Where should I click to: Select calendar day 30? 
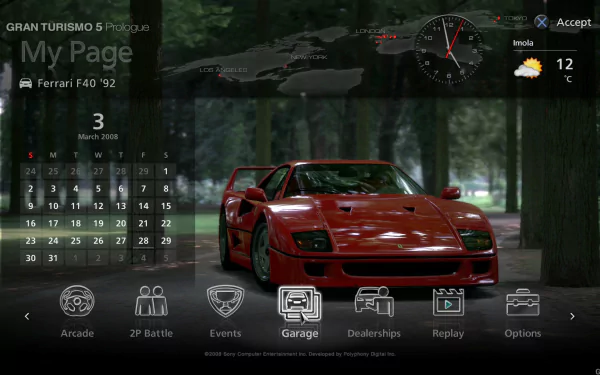pyautogui.click(x=31, y=258)
